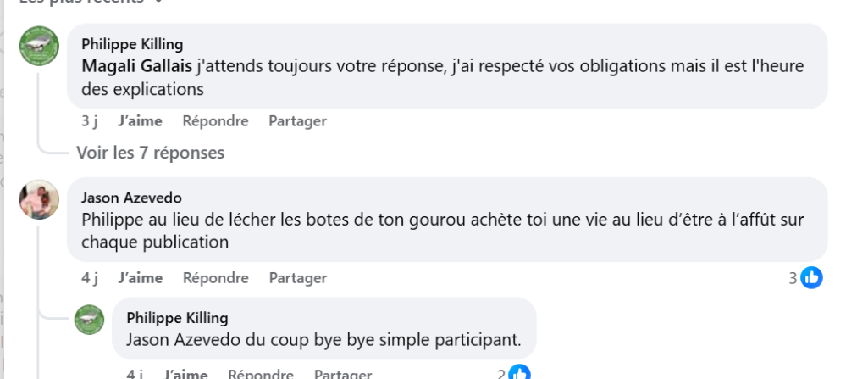Click the blue like reaction icon on Jason's comment
Viewport: 868px width, 379px height.
point(811,277)
